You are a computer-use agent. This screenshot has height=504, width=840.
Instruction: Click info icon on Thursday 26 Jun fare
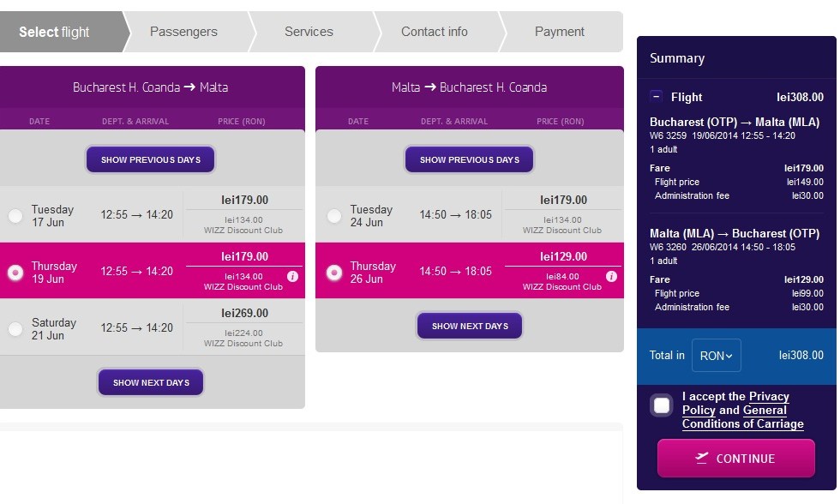click(x=611, y=276)
